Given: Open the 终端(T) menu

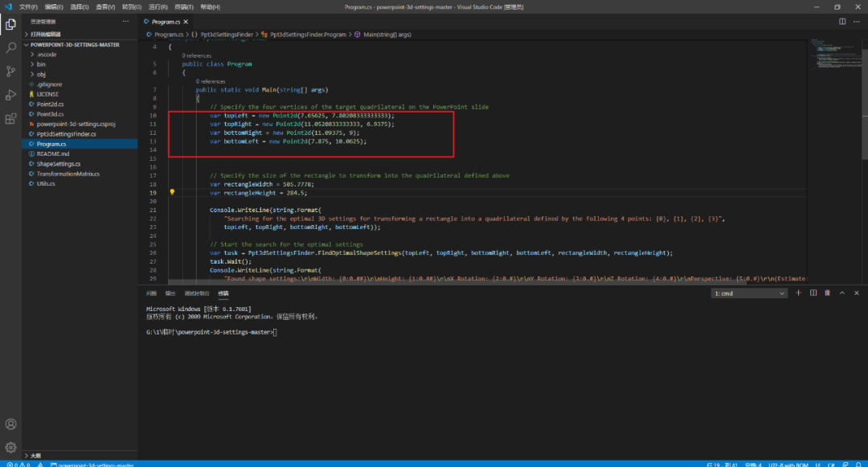Looking at the screenshot, I should (x=184, y=7).
